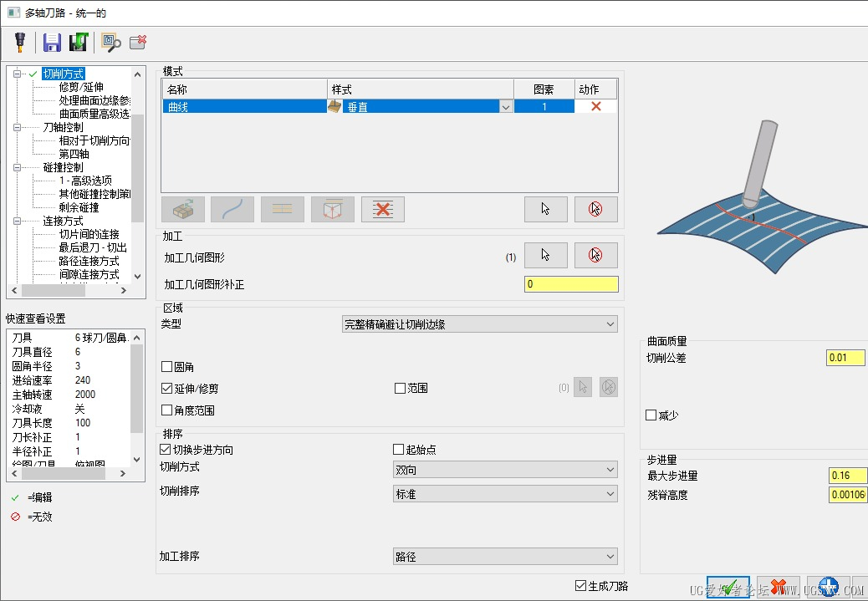This screenshot has width=868, height=601.
Task: Click the parallel lines icon button
Action: [283, 209]
